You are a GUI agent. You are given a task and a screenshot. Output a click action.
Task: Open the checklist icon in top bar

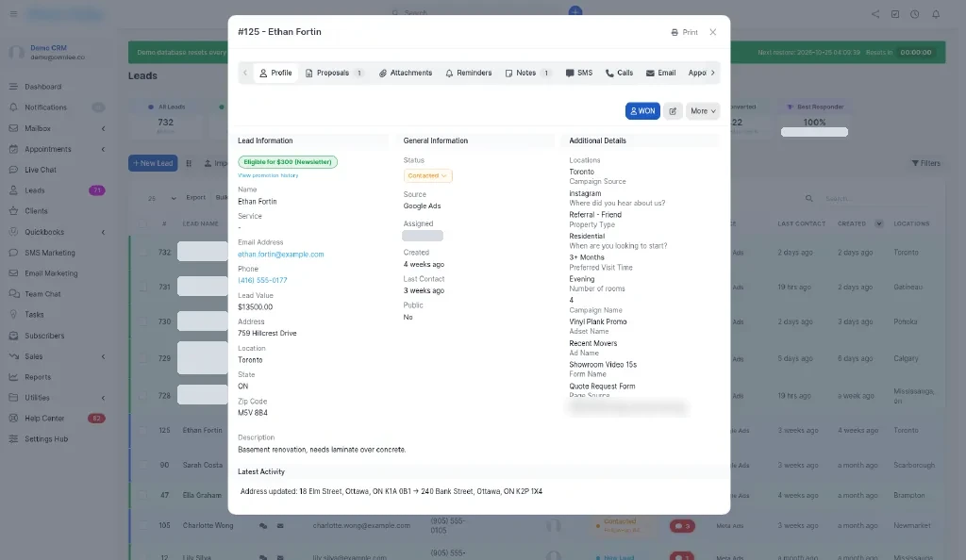[x=895, y=14]
